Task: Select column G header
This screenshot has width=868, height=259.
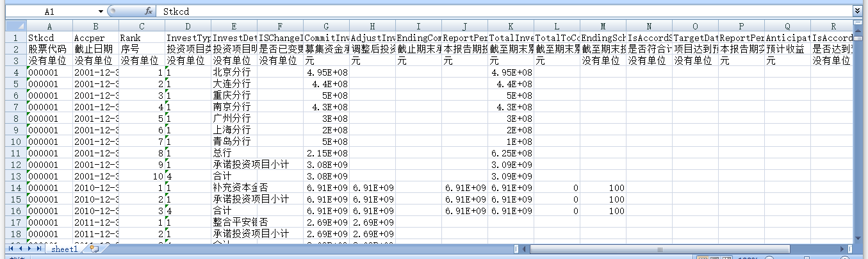Action: [326, 27]
